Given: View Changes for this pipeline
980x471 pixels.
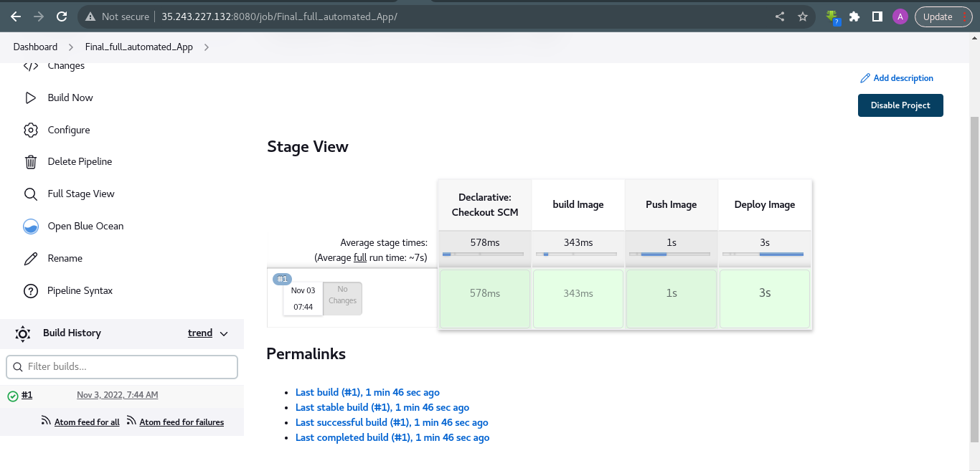Looking at the screenshot, I should [65, 65].
